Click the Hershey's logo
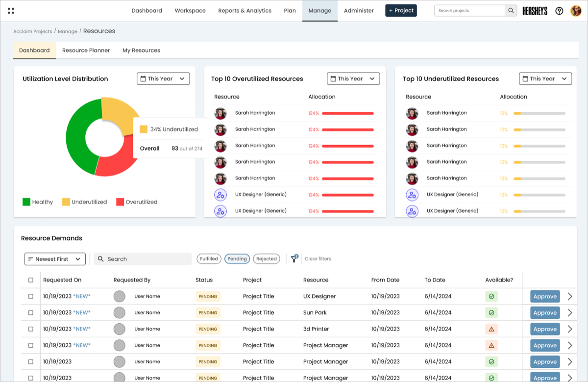Image resolution: width=588 pixels, height=382 pixels. coord(535,11)
